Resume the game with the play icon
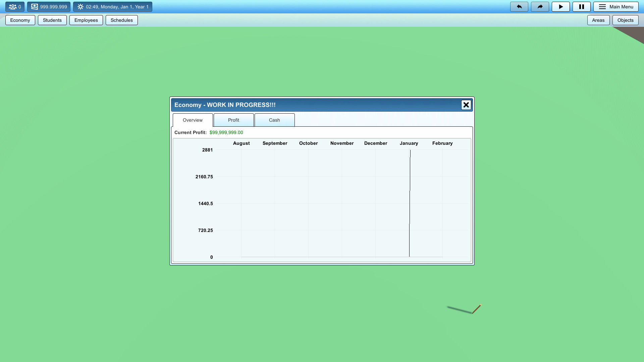 (x=560, y=6)
